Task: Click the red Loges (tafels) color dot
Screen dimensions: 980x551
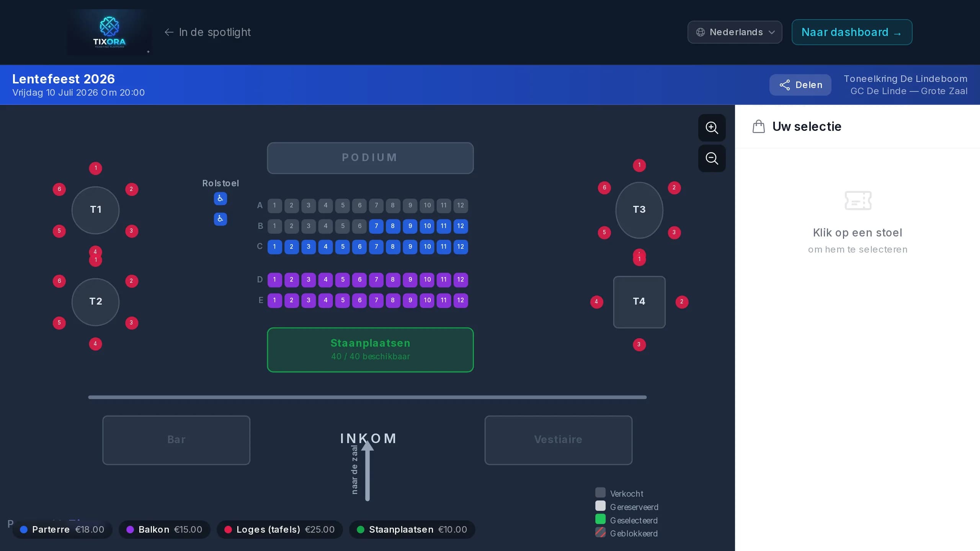Action: 228,530
